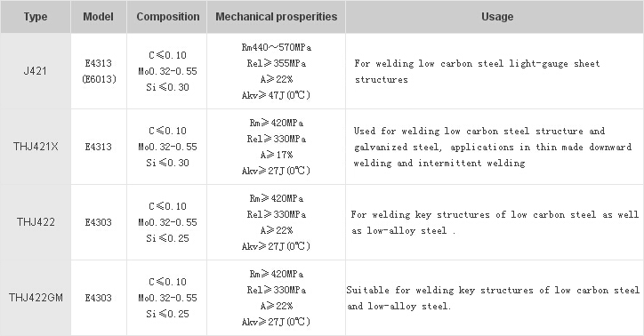Click THJ422 low-alloy steel usage text
The height and width of the screenshot is (336, 644).
coord(495,222)
